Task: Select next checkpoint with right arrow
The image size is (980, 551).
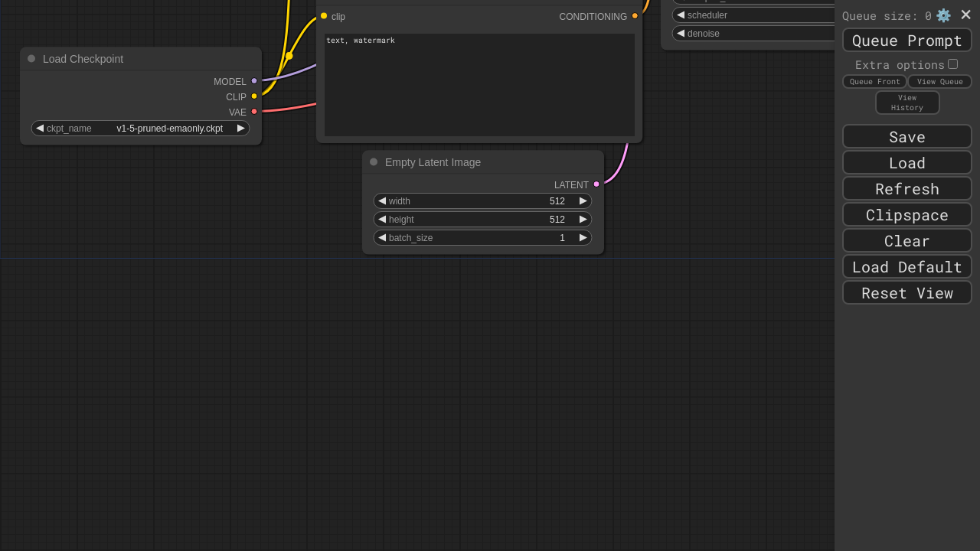Action: pos(241,129)
